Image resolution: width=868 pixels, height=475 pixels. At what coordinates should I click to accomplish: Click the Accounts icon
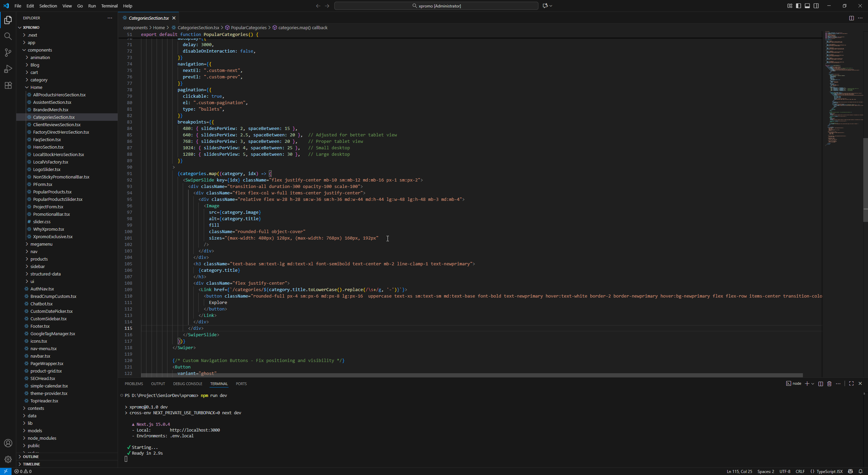click(x=8, y=443)
